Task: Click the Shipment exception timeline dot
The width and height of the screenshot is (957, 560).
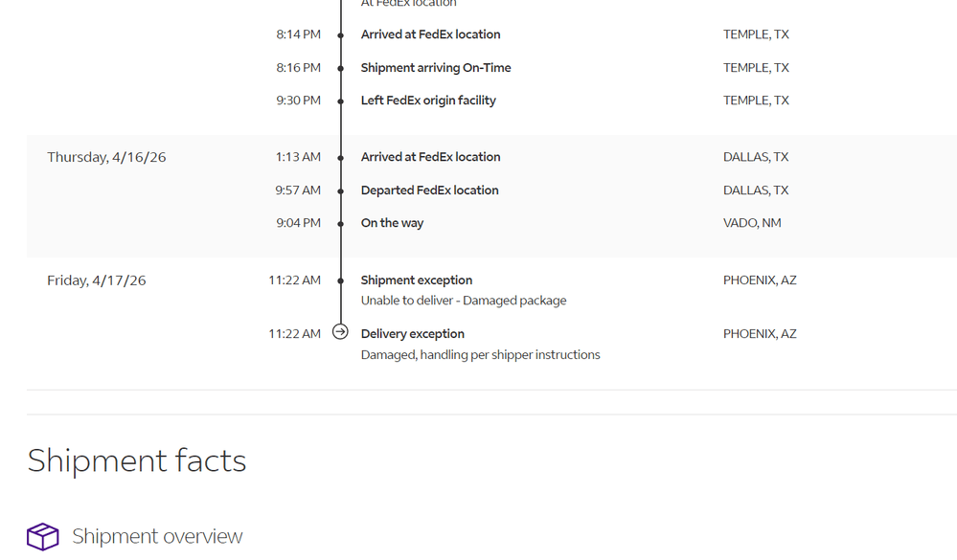Action: tap(341, 280)
